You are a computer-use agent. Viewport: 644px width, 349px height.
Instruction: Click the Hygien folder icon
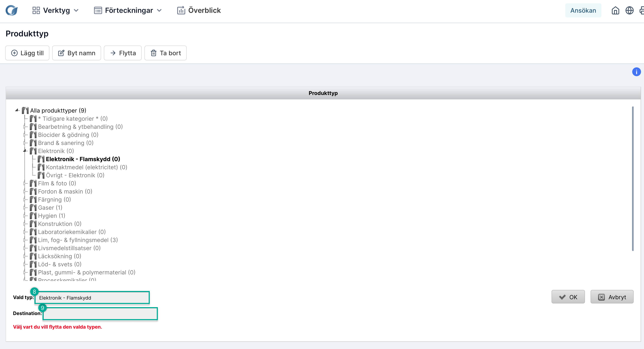33,216
